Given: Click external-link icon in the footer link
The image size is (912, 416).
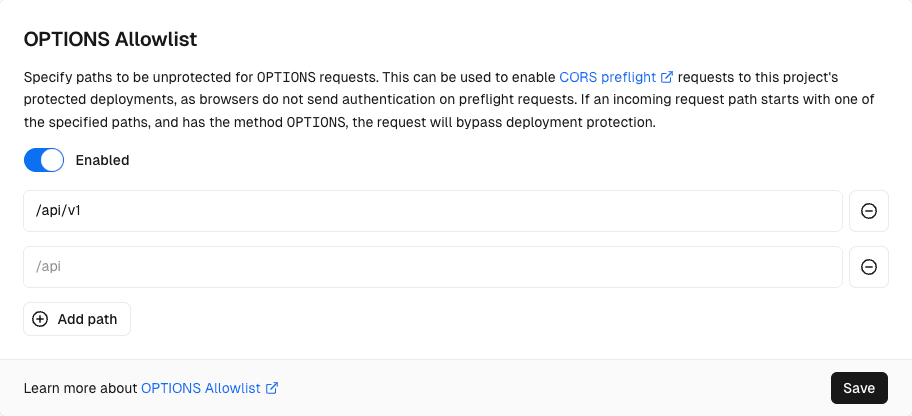Looking at the screenshot, I should (272, 388).
